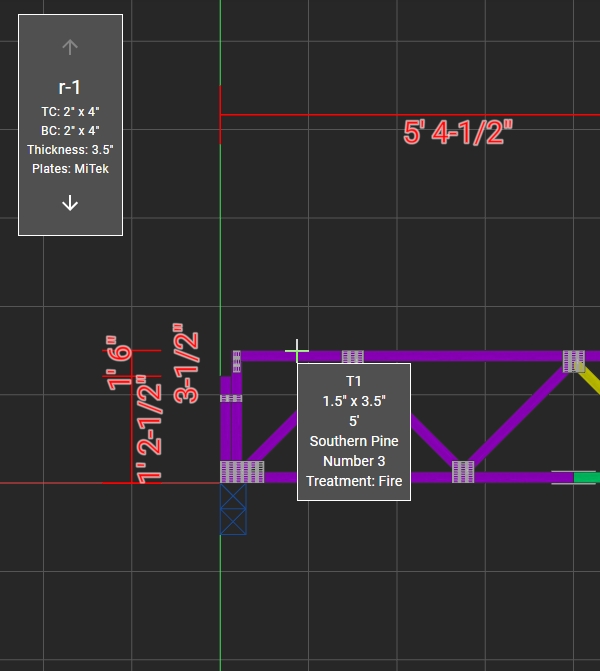
Task: Select the 3-1/2" dimension label
Action: tap(186, 362)
